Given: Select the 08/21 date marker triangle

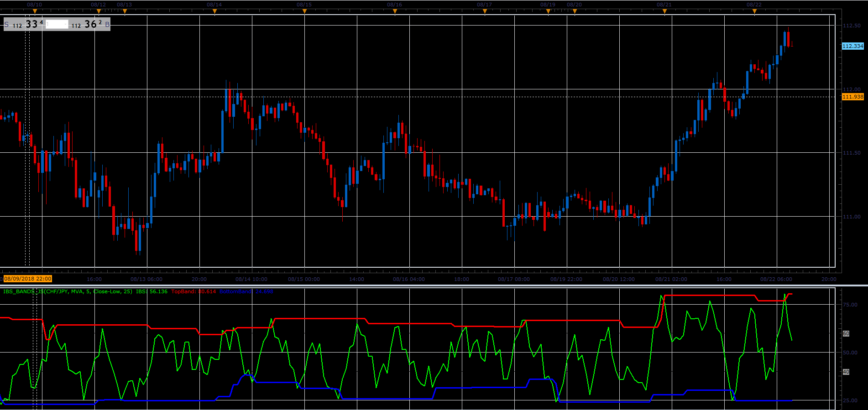Looking at the screenshot, I should point(664,12).
